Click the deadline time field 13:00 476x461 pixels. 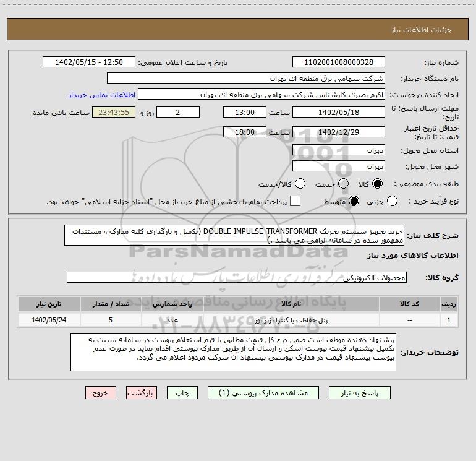[x=245, y=112]
